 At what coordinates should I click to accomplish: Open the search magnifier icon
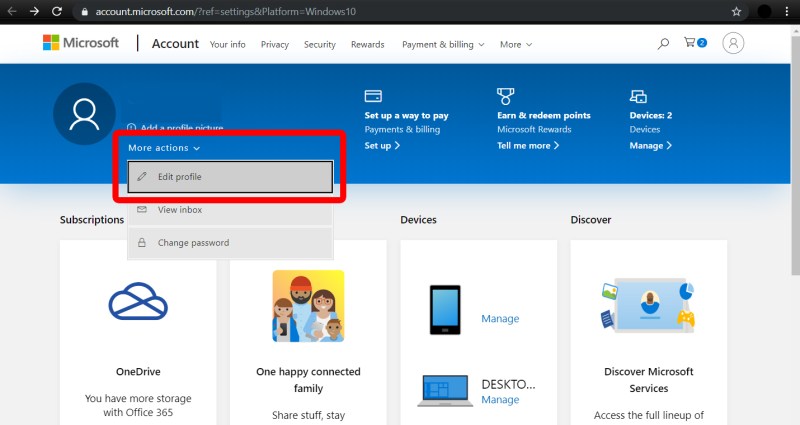pyautogui.click(x=663, y=44)
